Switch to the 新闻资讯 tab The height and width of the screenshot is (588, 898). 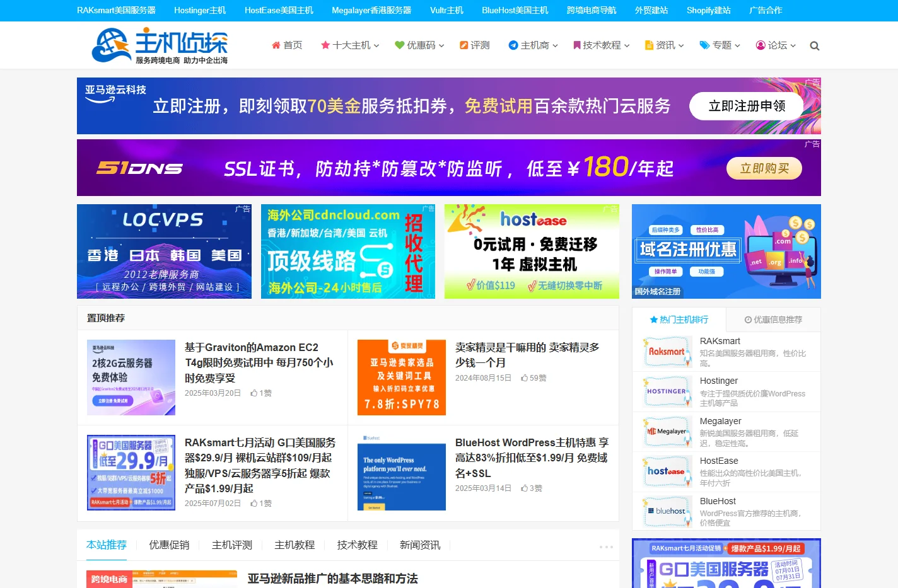pyautogui.click(x=420, y=545)
